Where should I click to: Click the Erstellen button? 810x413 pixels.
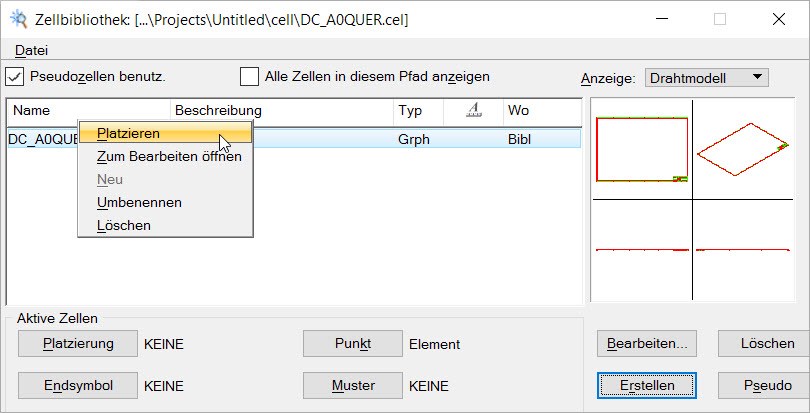647,386
